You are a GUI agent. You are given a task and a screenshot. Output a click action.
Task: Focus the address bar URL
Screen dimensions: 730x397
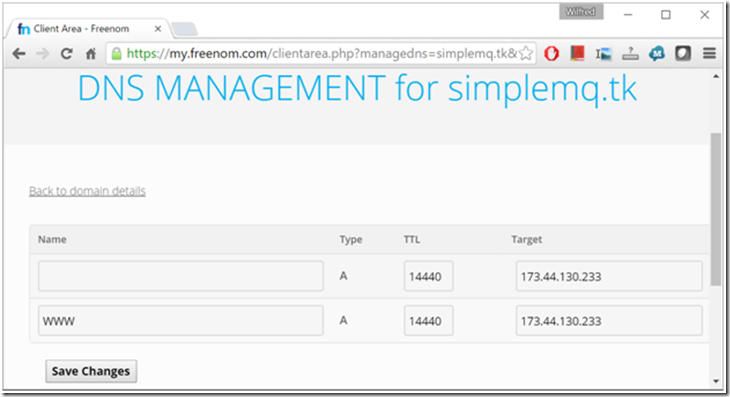(321, 54)
